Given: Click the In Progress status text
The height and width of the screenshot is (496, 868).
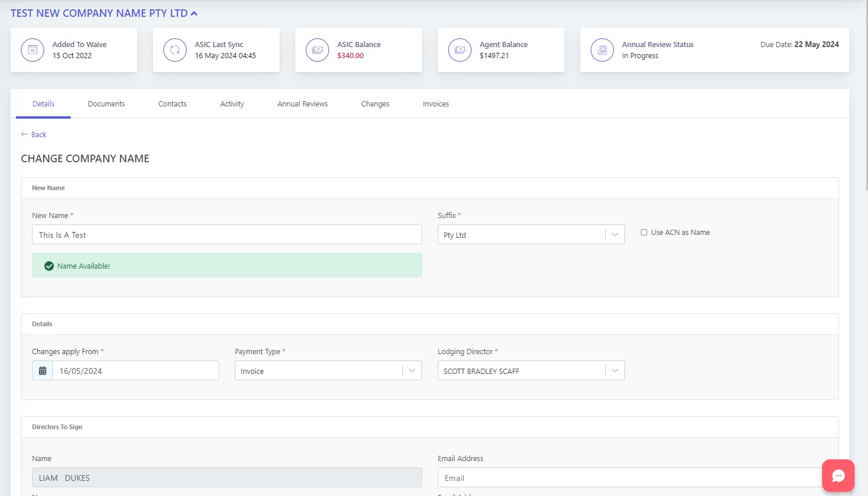Looking at the screenshot, I should [x=640, y=56].
